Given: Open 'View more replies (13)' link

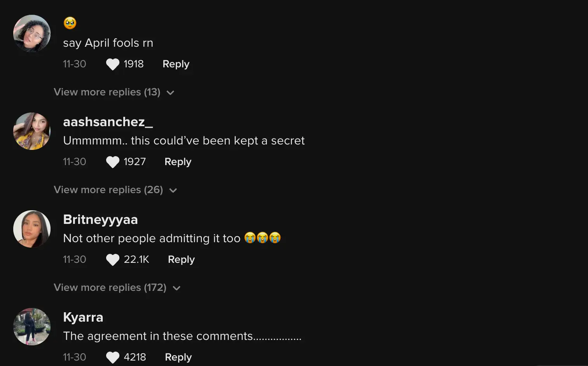Looking at the screenshot, I should (107, 92).
